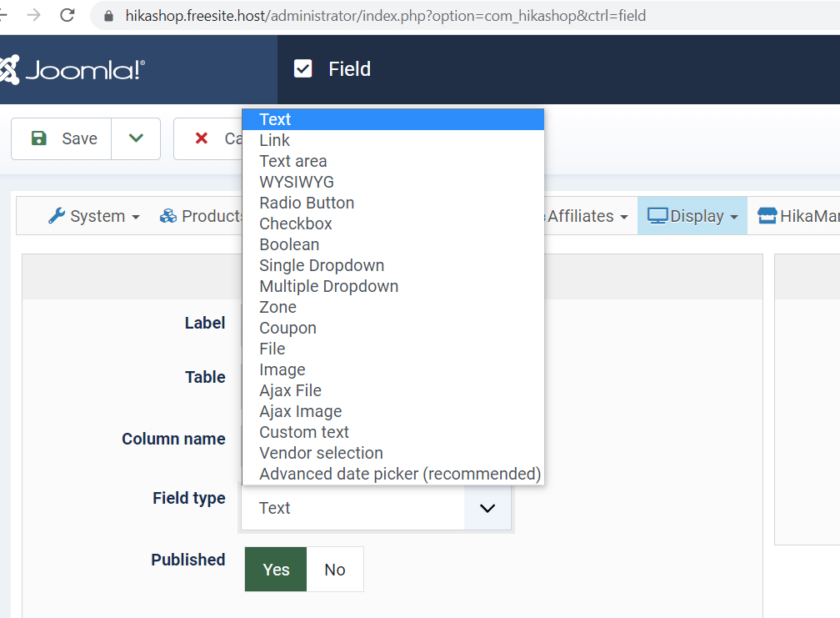Click the Display monitor icon
Image resolution: width=840 pixels, height=618 pixels.
tap(657, 216)
